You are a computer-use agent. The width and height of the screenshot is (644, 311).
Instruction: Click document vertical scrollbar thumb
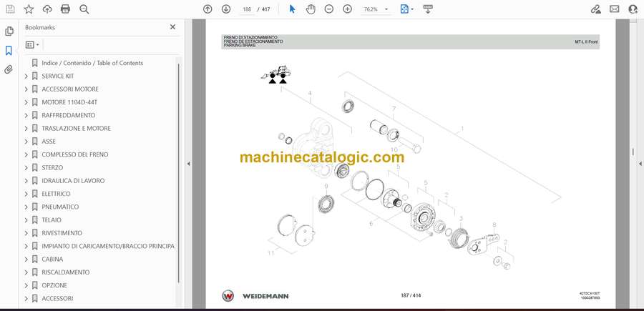point(633,152)
